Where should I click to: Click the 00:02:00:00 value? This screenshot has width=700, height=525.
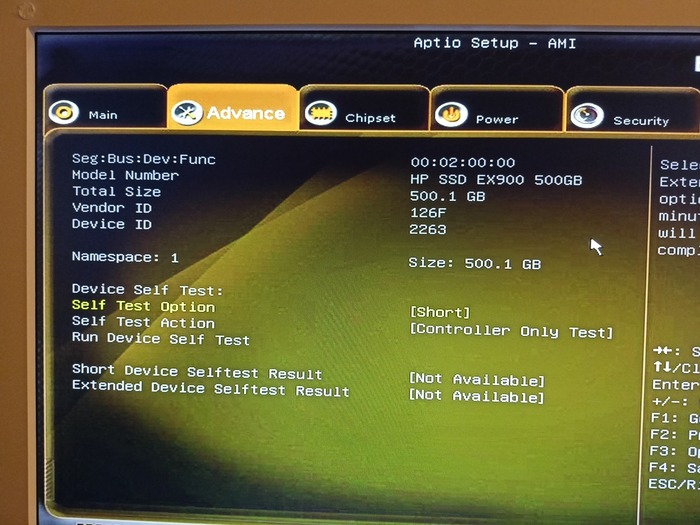tap(463, 162)
